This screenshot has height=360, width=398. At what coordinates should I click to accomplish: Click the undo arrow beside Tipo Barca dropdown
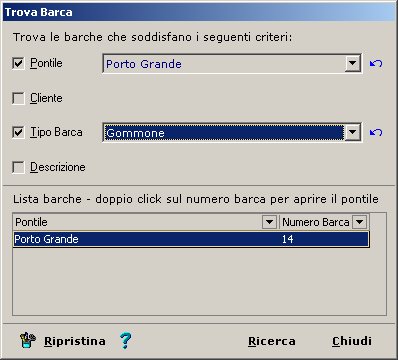click(376, 132)
